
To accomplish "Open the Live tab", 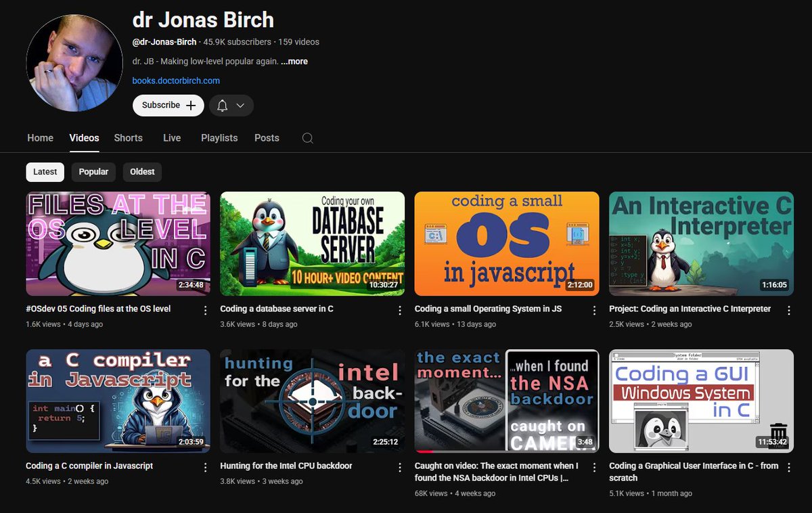I will click(172, 138).
